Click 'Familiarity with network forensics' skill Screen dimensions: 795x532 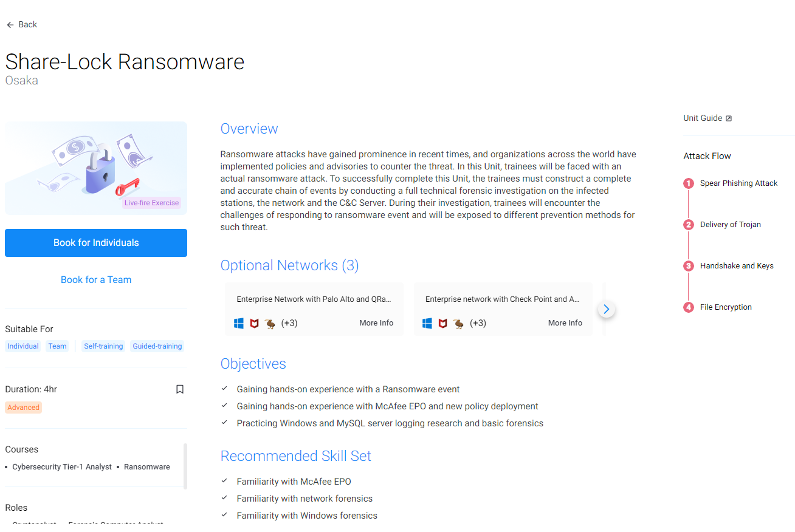(x=305, y=499)
